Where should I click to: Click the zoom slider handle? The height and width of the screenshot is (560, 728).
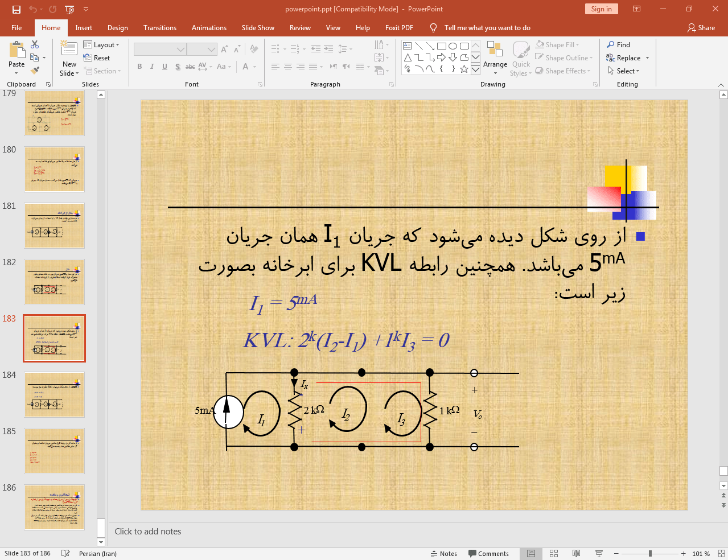coord(650,554)
